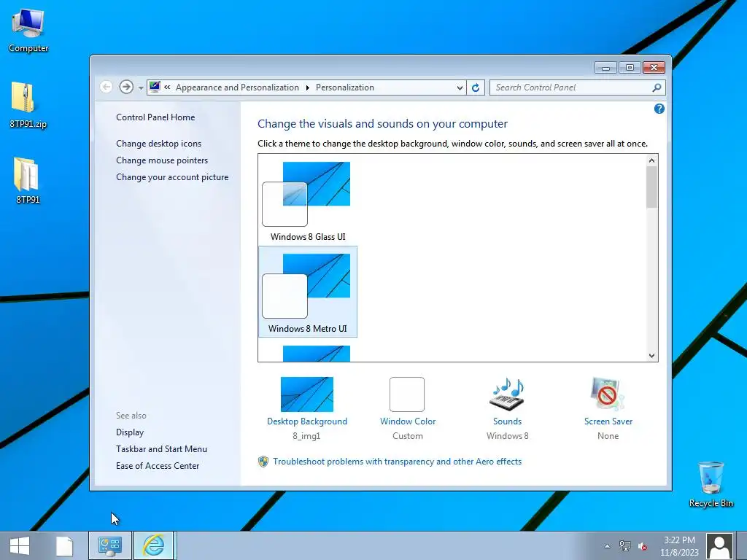The image size is (747, 560).
Task: Click the theme list scroll up arrow
Action: 651,160
